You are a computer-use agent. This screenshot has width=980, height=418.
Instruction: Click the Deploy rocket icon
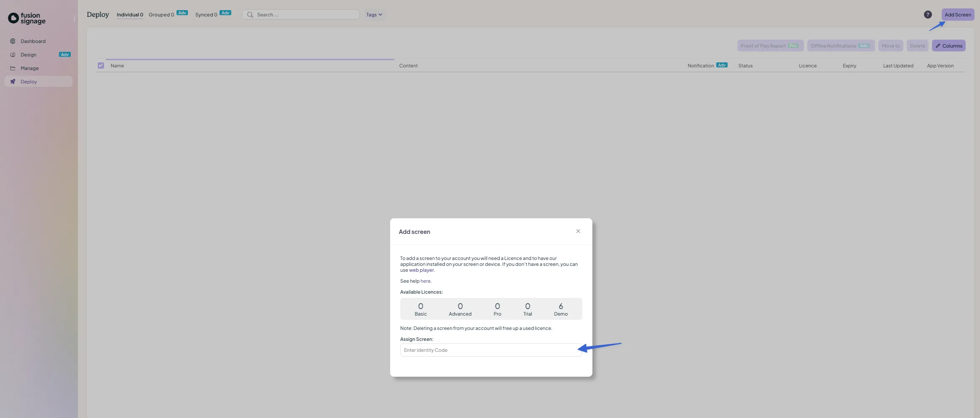pos(13,82)
